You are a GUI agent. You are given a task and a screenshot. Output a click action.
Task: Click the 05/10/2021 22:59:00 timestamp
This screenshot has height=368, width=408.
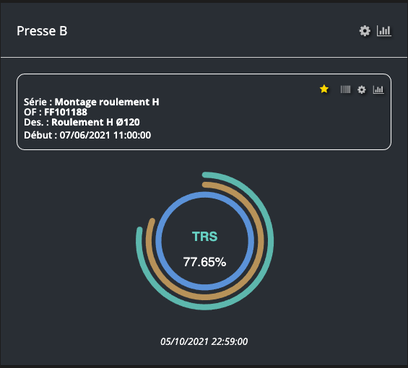click(204, 341)
